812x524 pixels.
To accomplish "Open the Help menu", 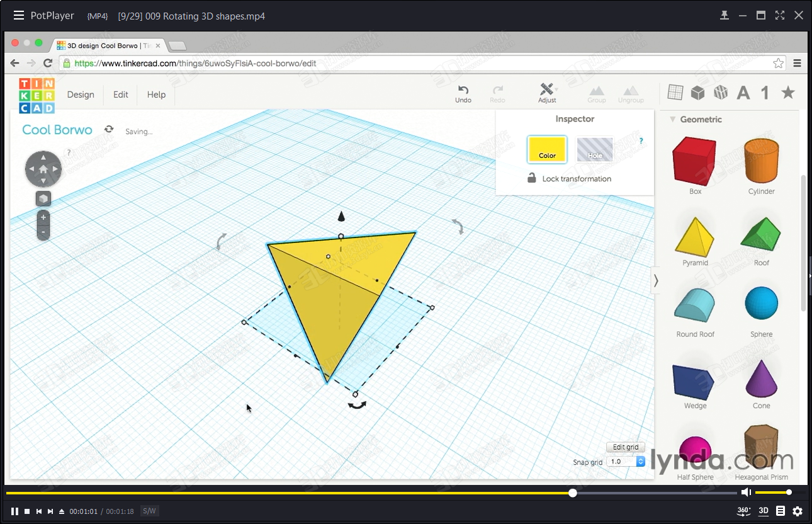I will point(156,94).
